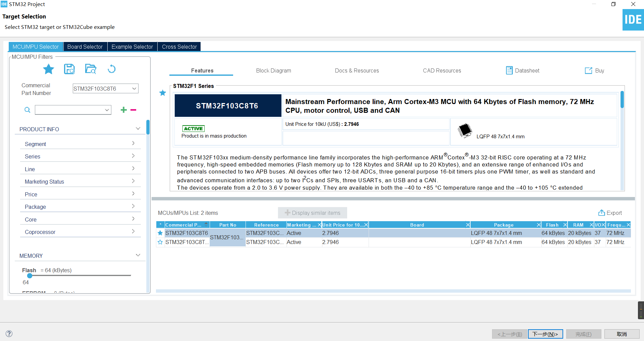
Task: Sort by the Part No column header
Action: pos(228,225)
